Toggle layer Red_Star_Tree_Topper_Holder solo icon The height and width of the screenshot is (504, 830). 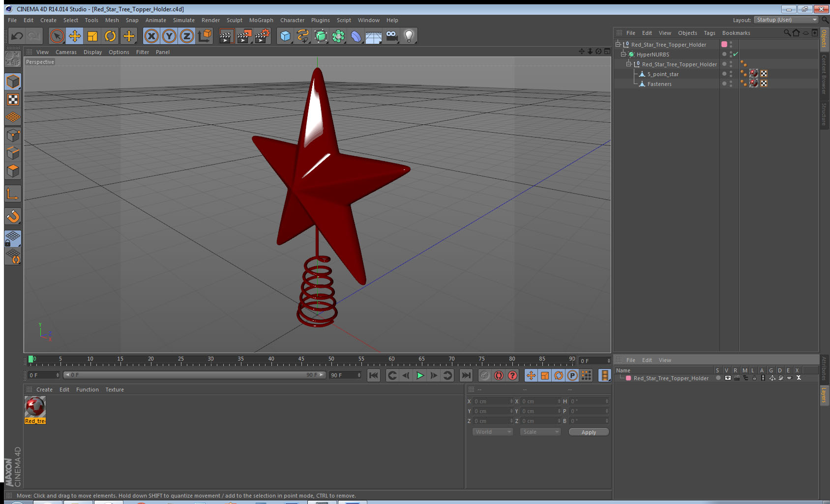point(718,378)
